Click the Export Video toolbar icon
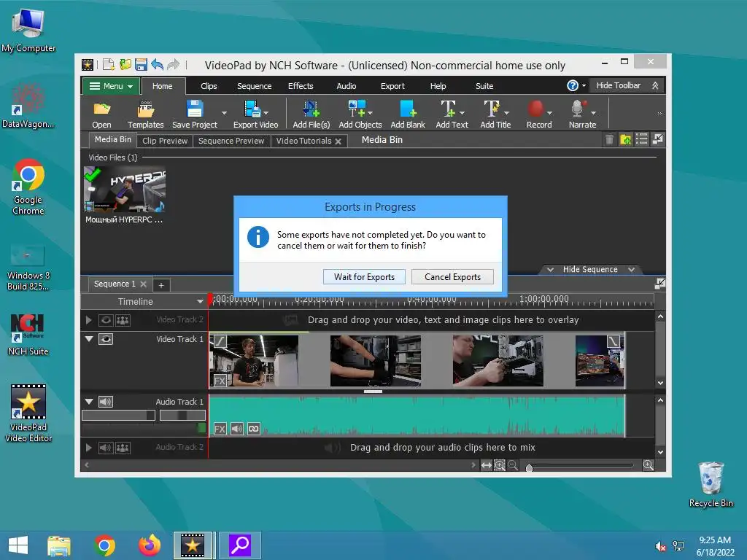Image resolution: width=747 pixels, height=560 pixels. point(252,109)
